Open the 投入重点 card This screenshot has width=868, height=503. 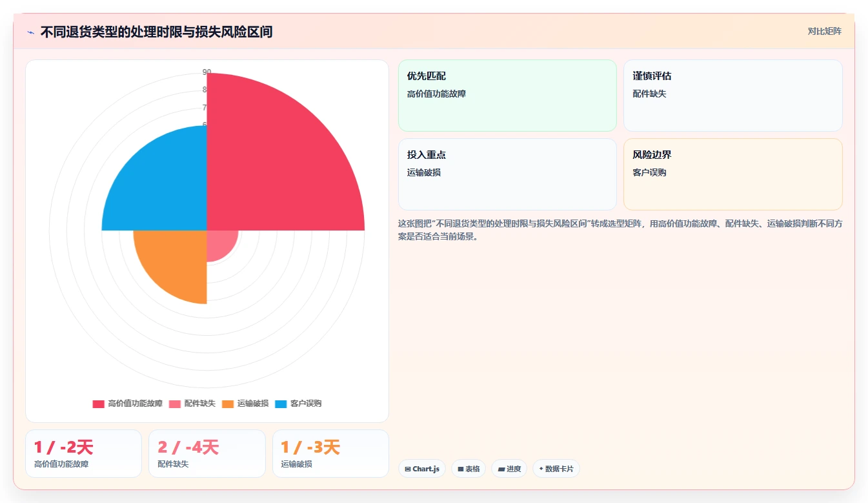(507, 174)
